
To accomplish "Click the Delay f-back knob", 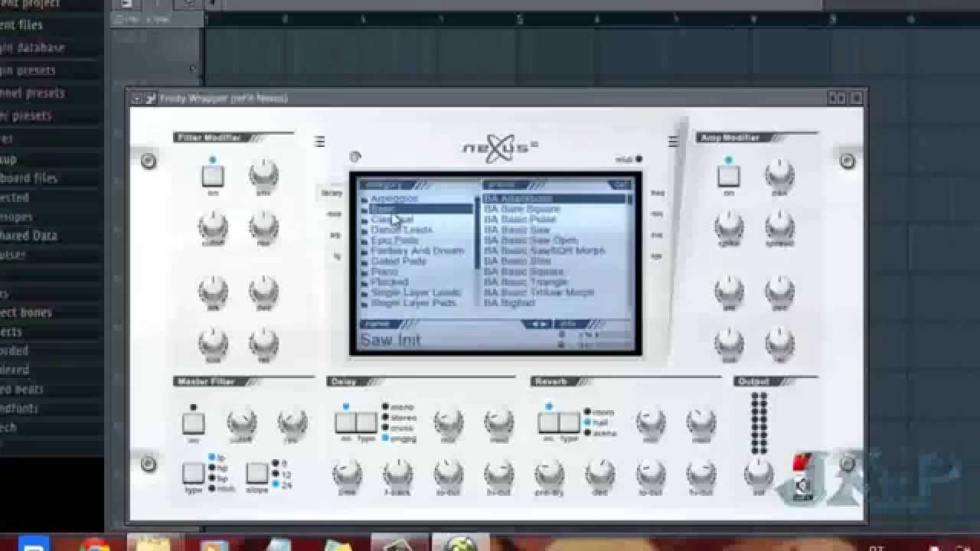I will click(398, 474).
